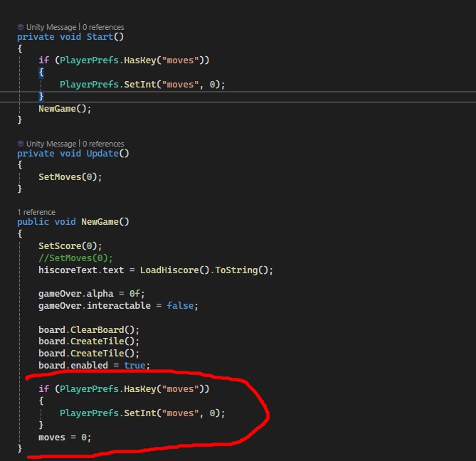This screenshot has width=476, height=461.
Task: Click the commented //SetMoves(0); line
Action: coord(75,258)
